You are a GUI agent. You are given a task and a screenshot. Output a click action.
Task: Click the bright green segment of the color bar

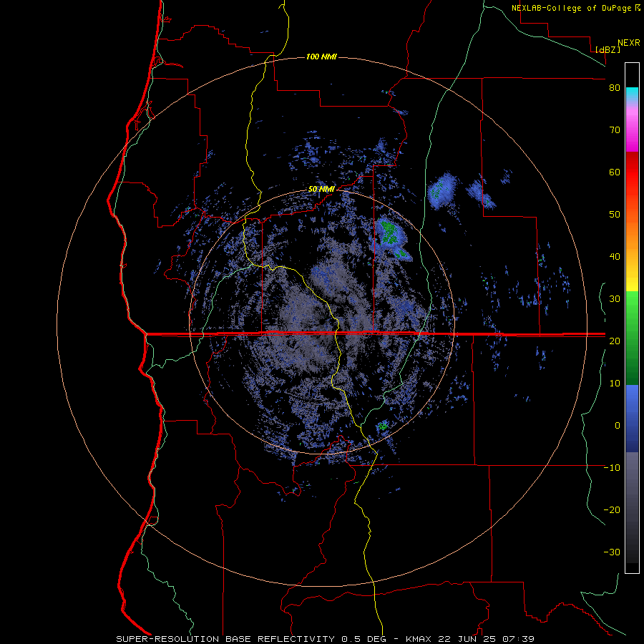coord(632,306)
